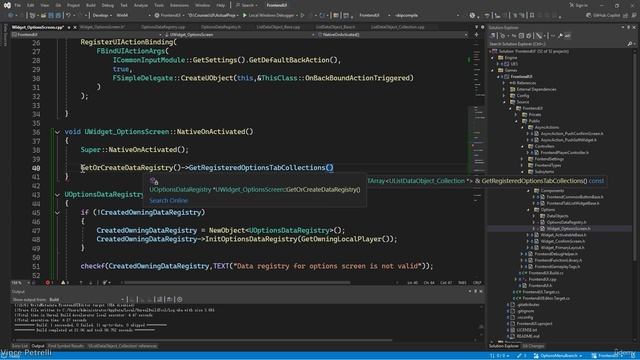Click the code cleanup brush icon

105,282
